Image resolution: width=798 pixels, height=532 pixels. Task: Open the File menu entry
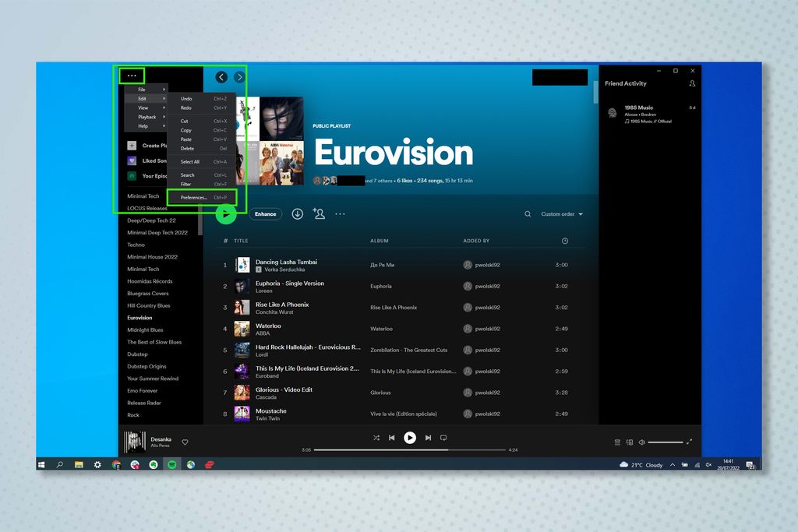[x=141, y=89]
